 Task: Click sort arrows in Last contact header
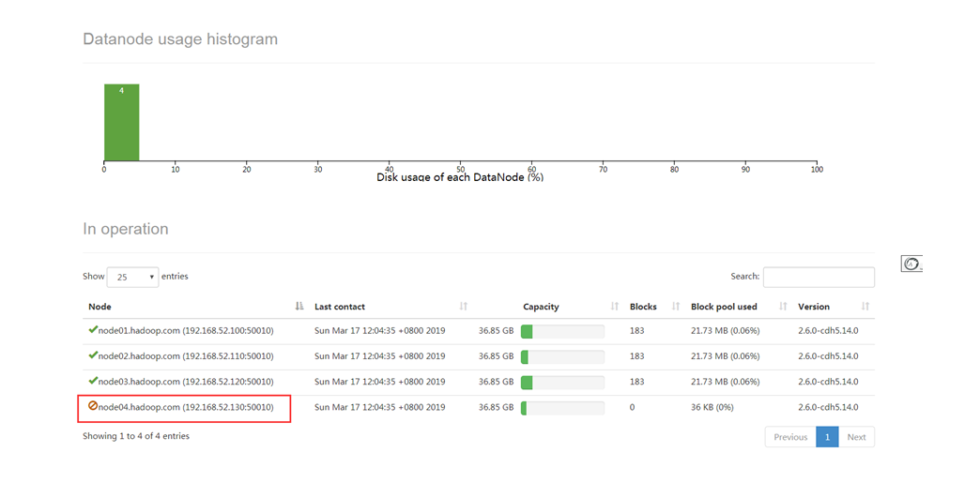tap(463, 306)
